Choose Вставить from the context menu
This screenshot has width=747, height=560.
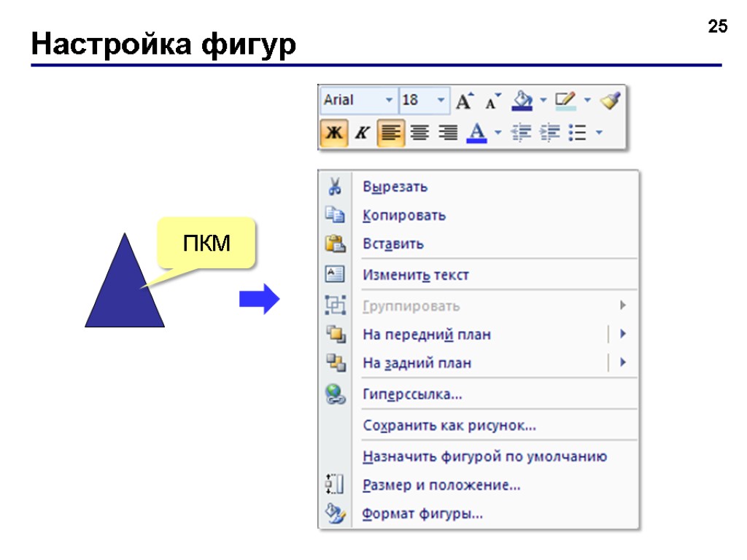pos(478,244)
